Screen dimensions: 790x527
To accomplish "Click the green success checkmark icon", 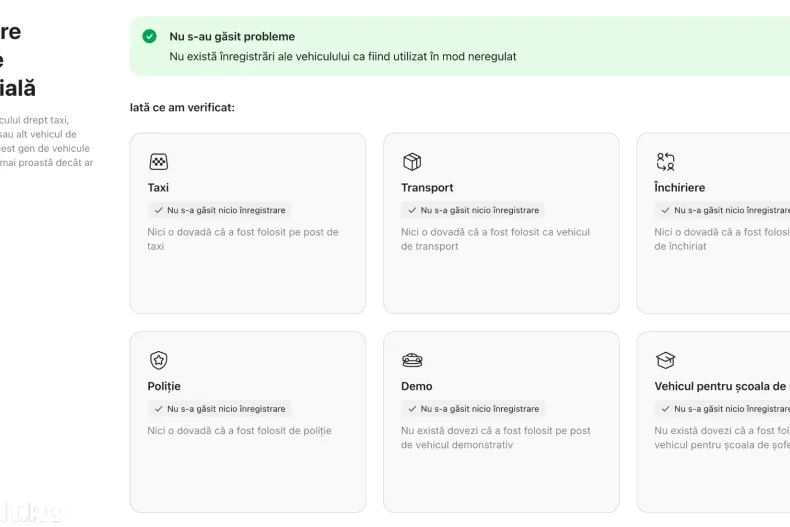I will (149, 36).
